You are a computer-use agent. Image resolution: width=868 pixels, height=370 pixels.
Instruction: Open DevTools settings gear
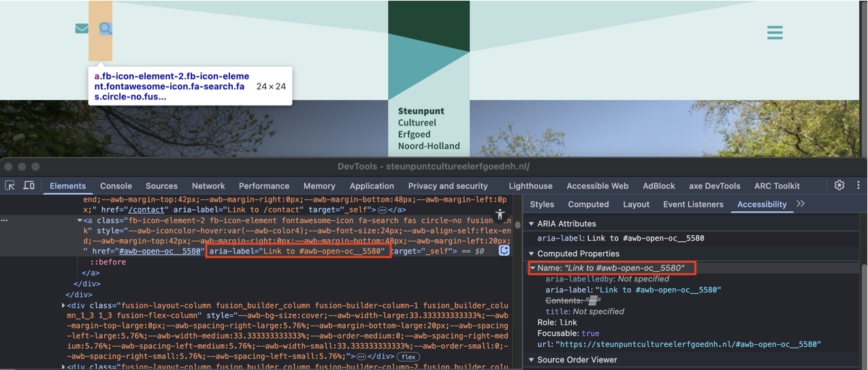839,185
